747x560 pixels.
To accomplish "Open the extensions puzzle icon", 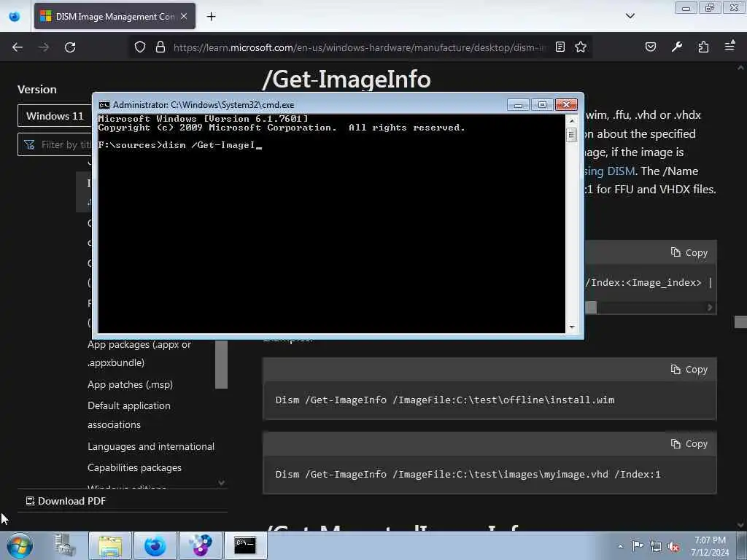I will point(703,47).
